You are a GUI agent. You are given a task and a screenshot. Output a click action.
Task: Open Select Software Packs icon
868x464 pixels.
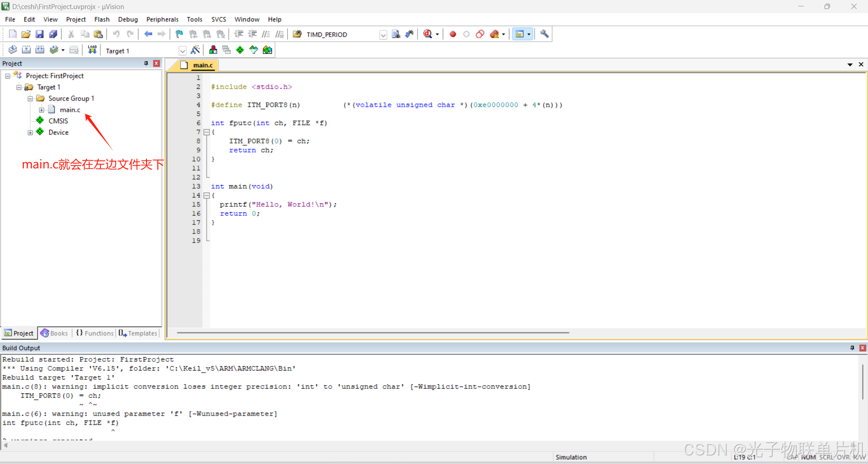tap(254, 50)
